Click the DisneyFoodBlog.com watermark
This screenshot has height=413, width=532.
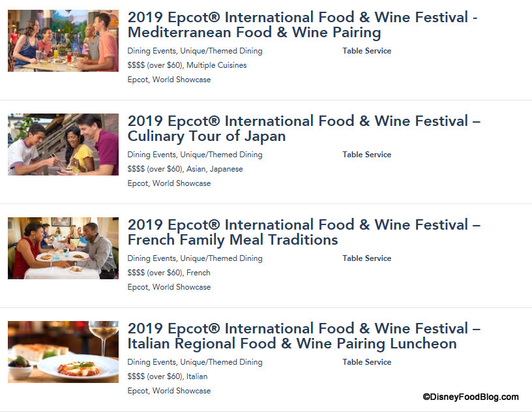coord(471,397)
